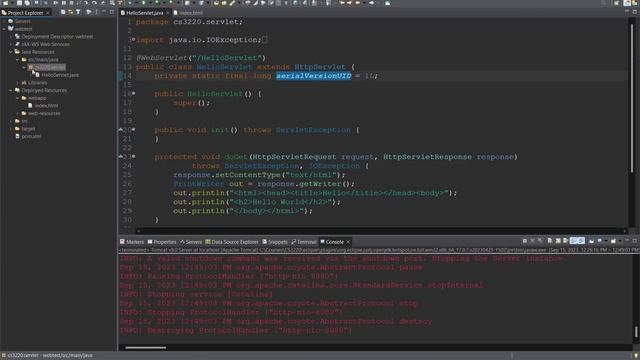Viewport: 640px width, 360px height.
Task: Expand the Libraries node
Action: (x=18, y=82)
